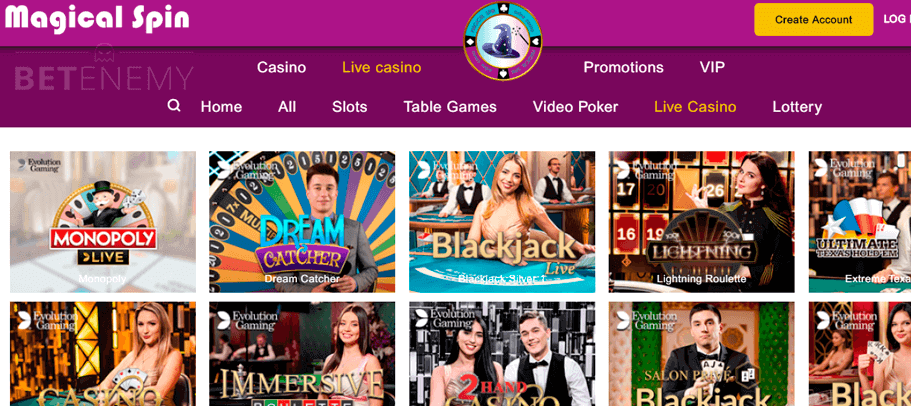Click the Create Account button
The width and height of the screenshot is (911, 406).
(x=813, y=20)
